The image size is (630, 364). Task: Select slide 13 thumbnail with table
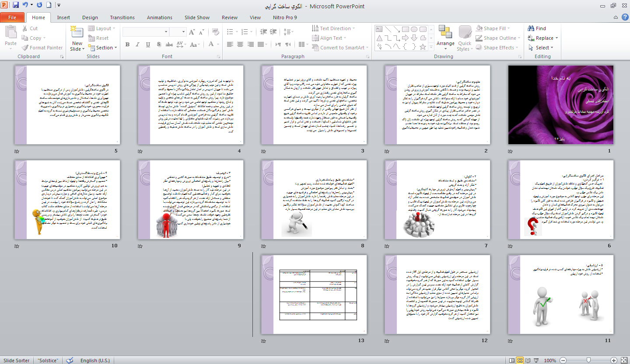coord(314,295)
